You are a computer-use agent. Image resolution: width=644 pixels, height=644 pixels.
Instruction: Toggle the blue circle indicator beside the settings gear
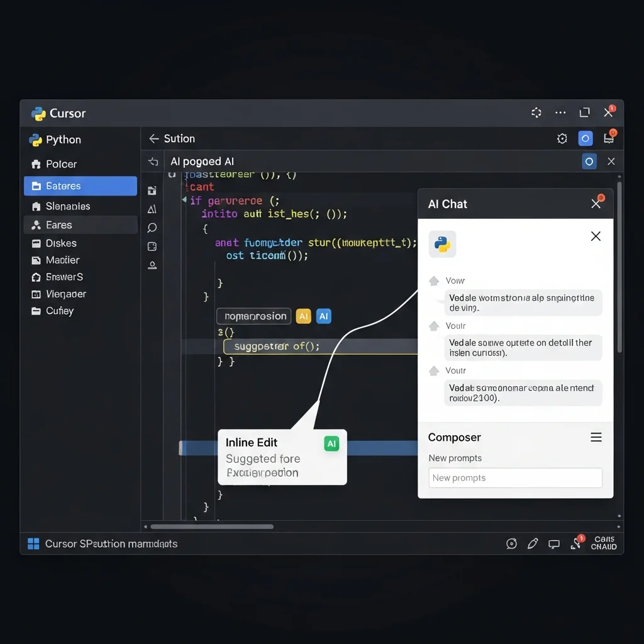[586, 138]
